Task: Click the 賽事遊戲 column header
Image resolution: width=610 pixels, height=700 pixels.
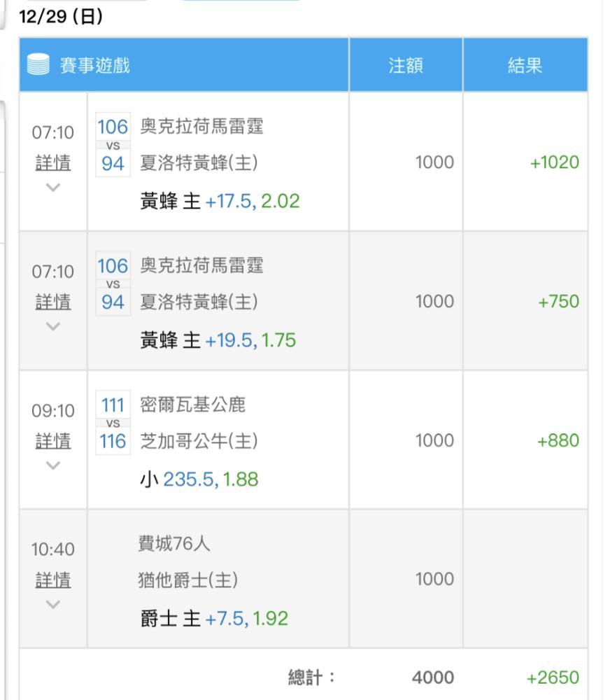Action: [x=94, y=65]
